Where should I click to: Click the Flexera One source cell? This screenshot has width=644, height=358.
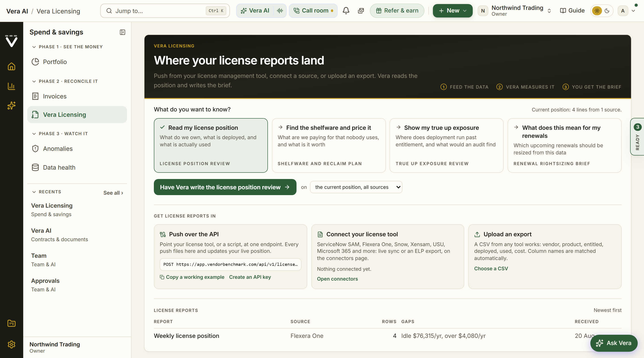tap(307, 336)
